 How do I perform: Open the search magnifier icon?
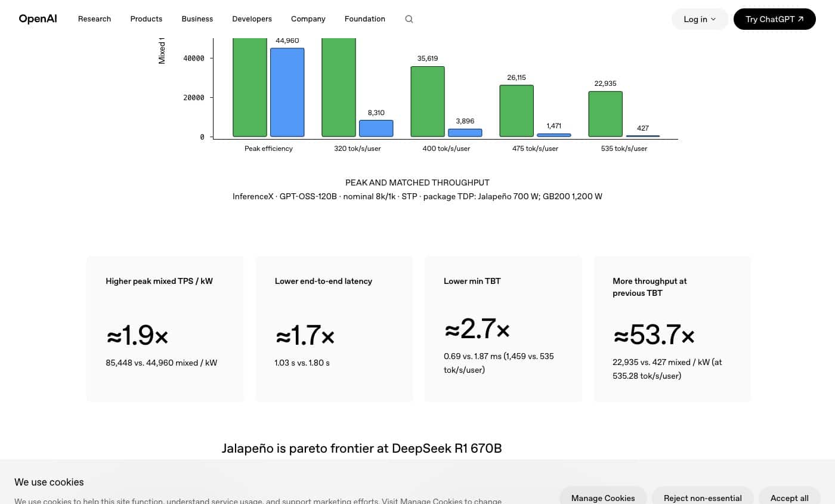409,19
